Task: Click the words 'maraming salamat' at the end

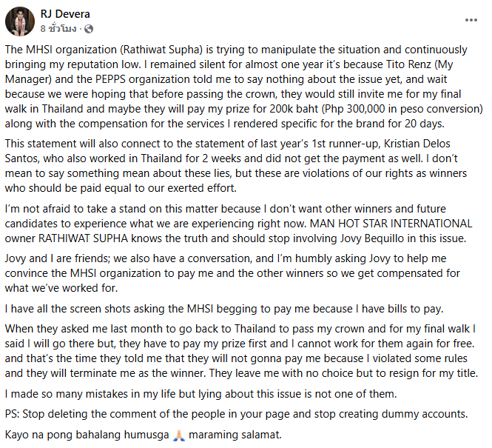Action: 235,435
